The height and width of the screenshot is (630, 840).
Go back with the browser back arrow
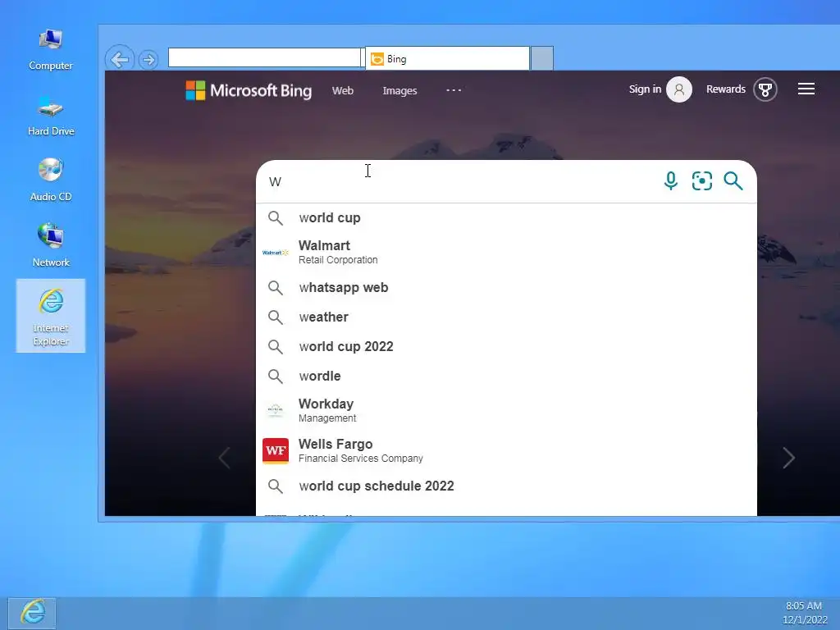[120, 59]
